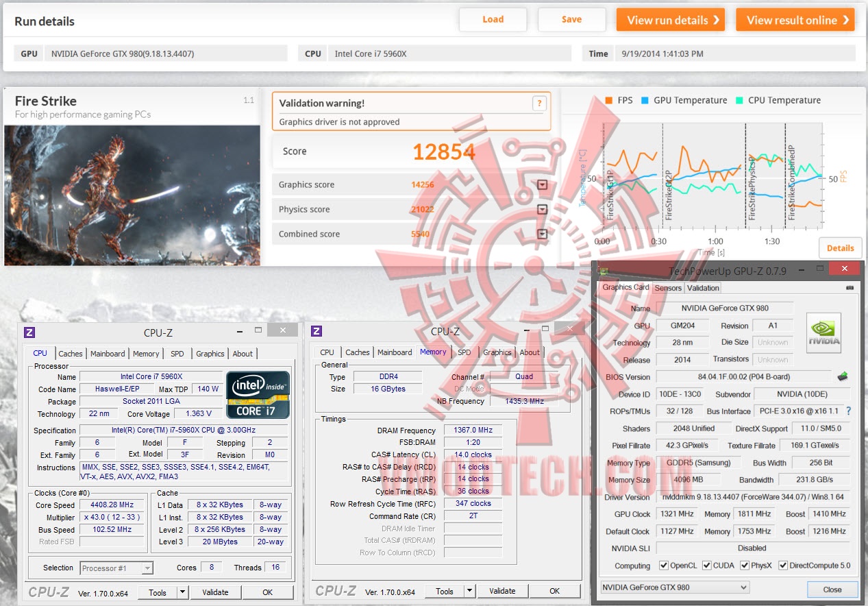Open Graphics tab in left CPU-Z window
Image resolution: width=868 pixels, height=606 pixels.
(210, 354)
